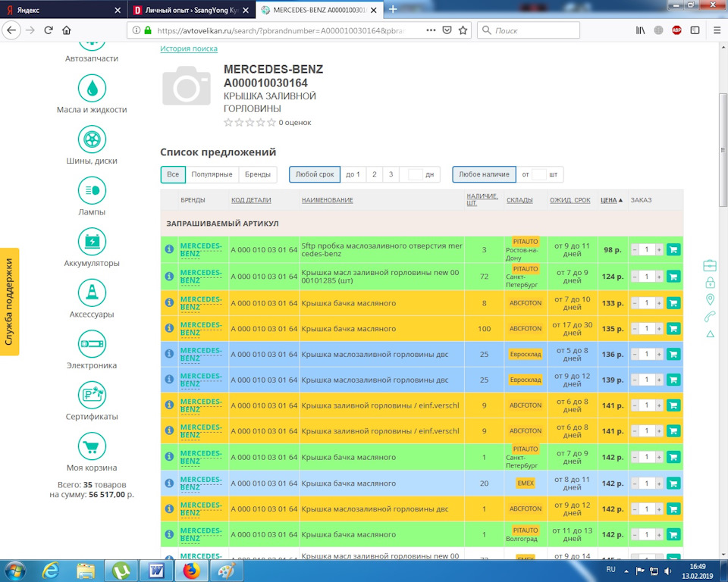Rate product with the fifth star
728x582 pixels.
click(271, 123)
